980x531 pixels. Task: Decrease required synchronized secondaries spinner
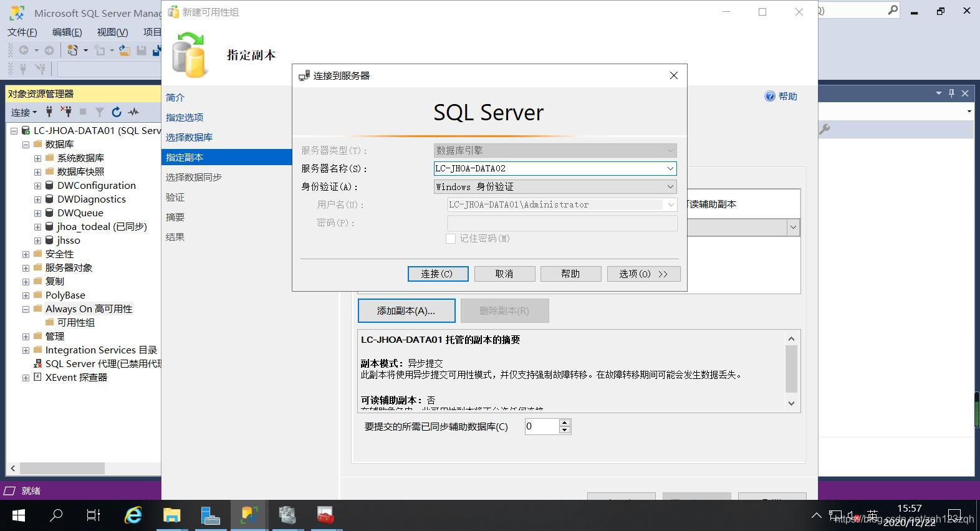565,430
